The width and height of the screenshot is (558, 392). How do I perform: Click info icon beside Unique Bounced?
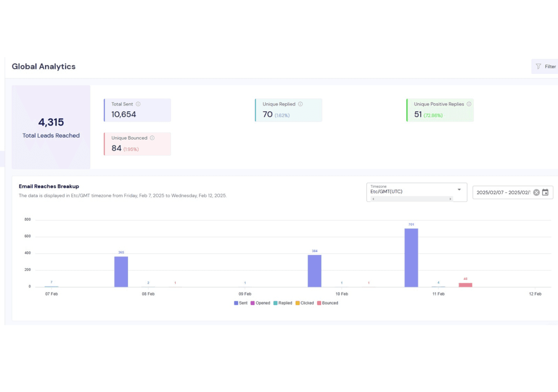pyautogui.click(x=152, y=138)
